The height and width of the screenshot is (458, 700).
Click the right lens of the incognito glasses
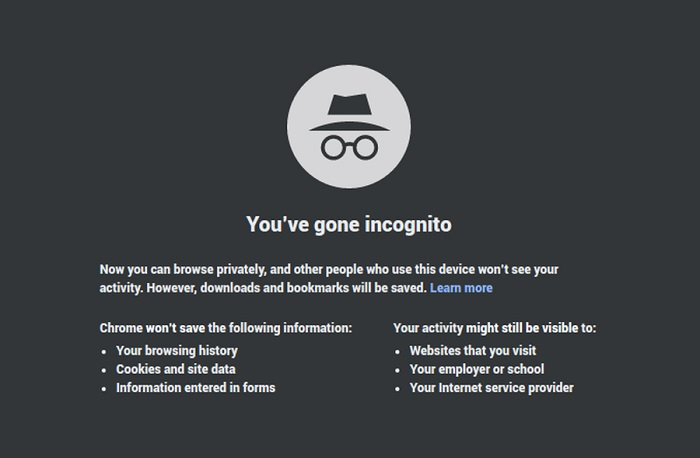point(366,147)
